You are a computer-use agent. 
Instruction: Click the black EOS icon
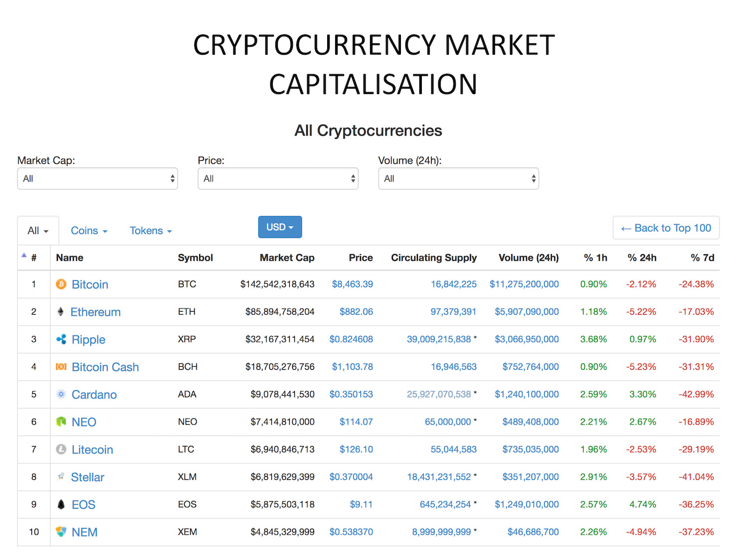pos(61,504)
